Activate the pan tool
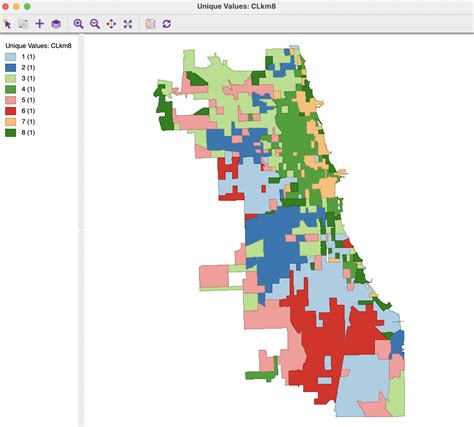 tap(111, 24)
